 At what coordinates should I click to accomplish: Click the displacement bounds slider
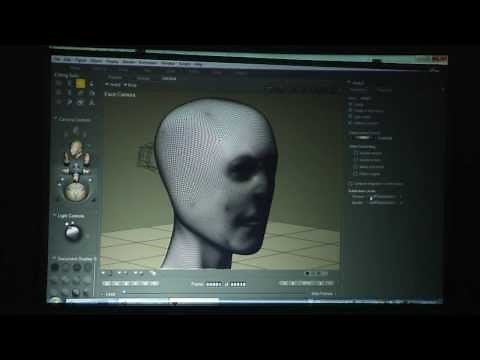coord(363,138)
